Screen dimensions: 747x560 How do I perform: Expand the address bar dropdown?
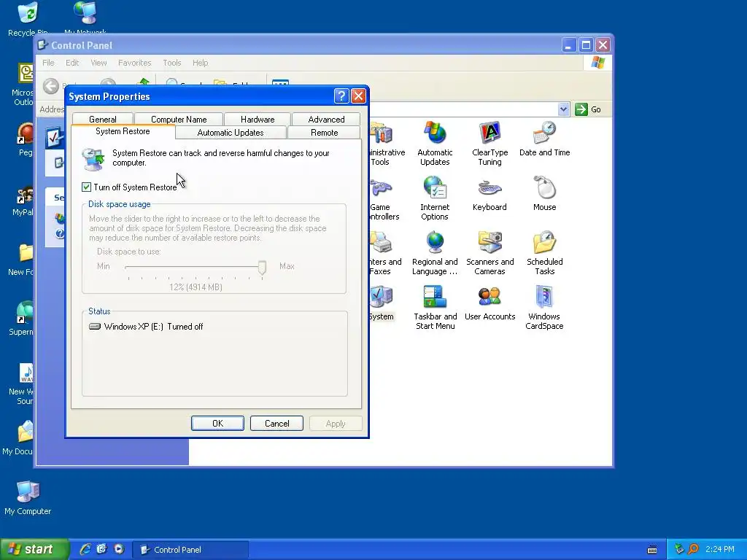564,109
